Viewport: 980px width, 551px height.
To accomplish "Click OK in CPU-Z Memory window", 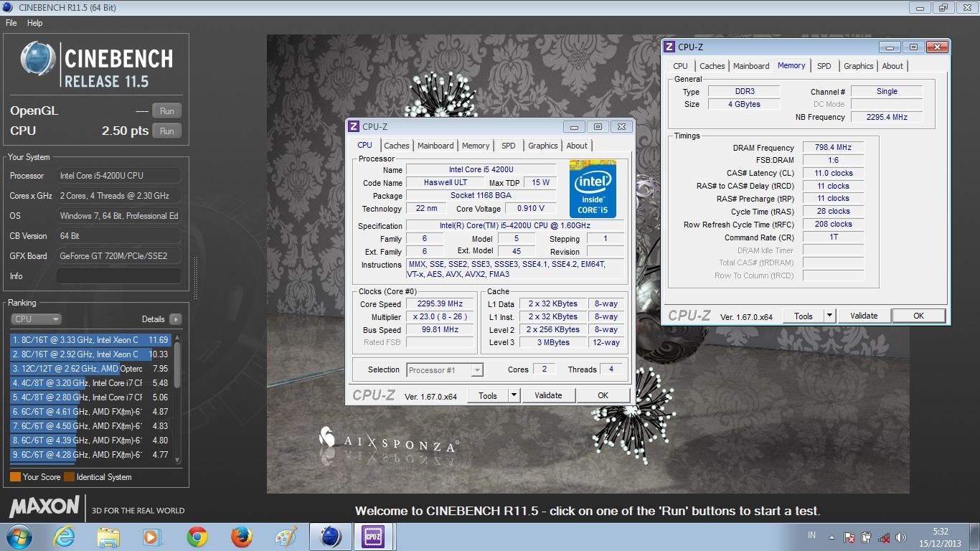I will click(x=918, y=316).
